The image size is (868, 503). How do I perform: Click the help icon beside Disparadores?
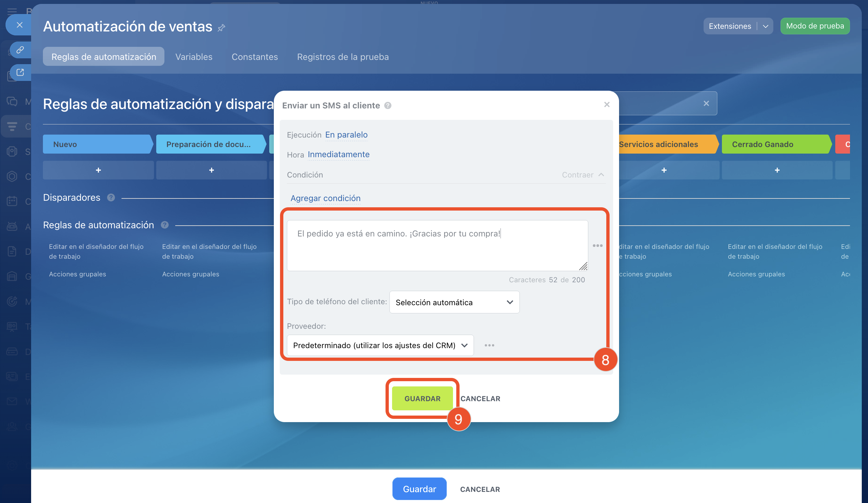tap(111, 197)
